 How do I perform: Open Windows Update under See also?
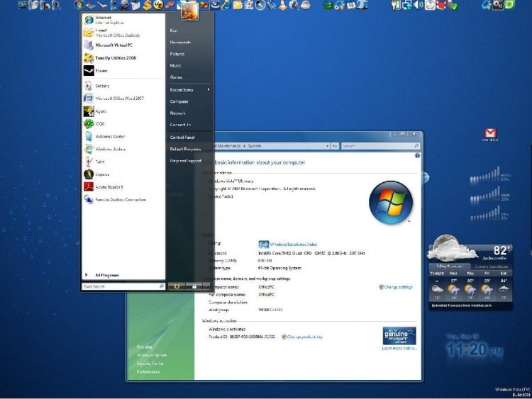pyautogui.click(x=152, y=355)
